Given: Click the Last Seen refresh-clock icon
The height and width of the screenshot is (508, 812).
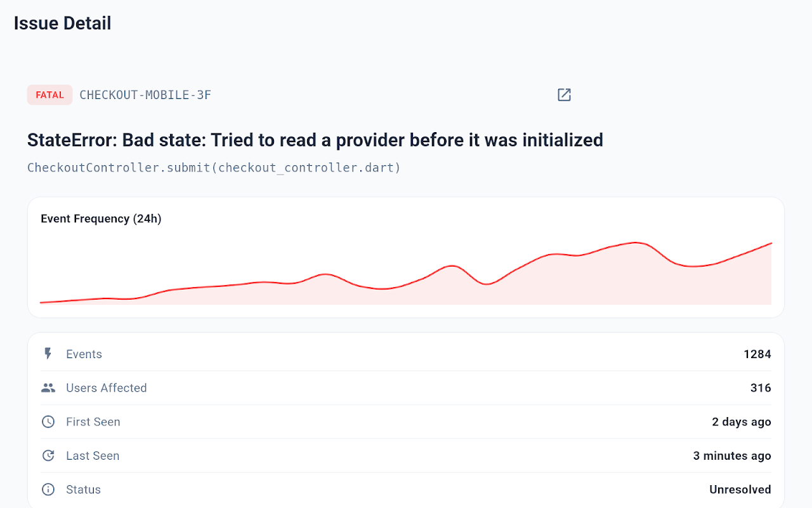Looking at the screenshot, I should coord(48,455).
